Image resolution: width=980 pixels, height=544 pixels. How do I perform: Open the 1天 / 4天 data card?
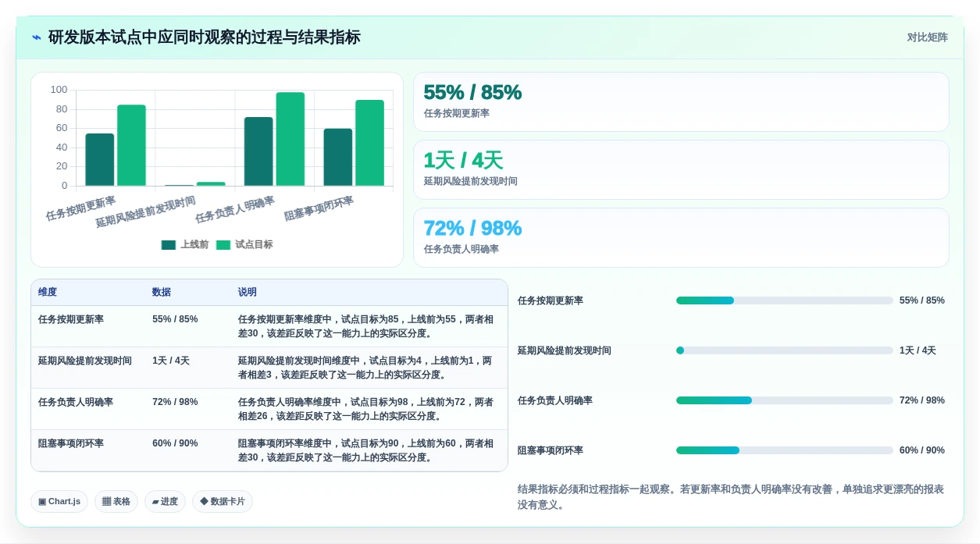(681, 169)
